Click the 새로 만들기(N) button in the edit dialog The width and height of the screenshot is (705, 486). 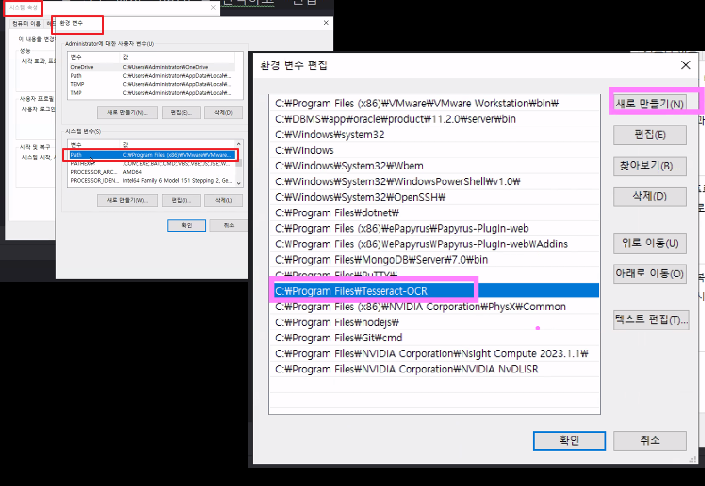point(650,104)
